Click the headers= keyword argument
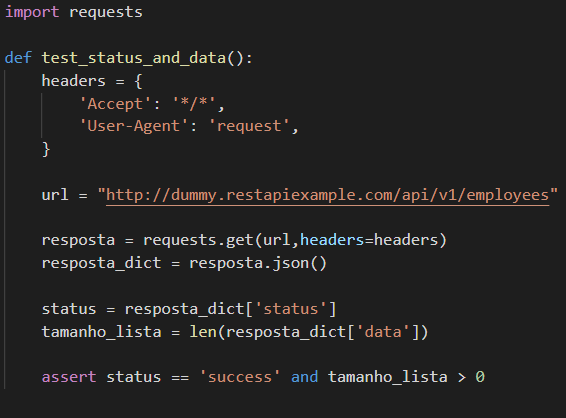The height and width of the screenshot is (418, 566). click(332, 240)
